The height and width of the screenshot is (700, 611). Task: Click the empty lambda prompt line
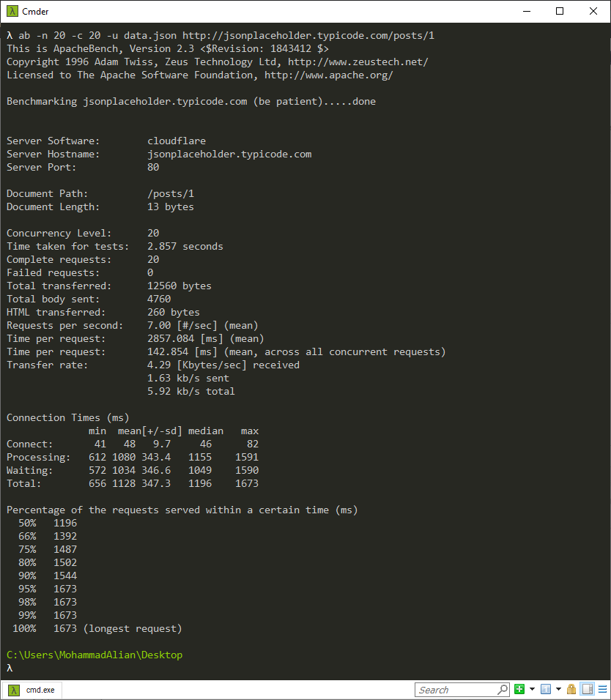(x=73, y=668)
